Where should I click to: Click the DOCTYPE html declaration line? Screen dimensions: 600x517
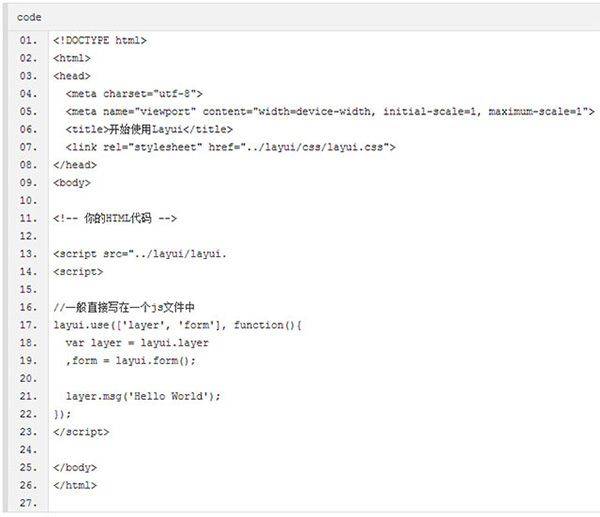pyautogui.click(x=100, y=40)
